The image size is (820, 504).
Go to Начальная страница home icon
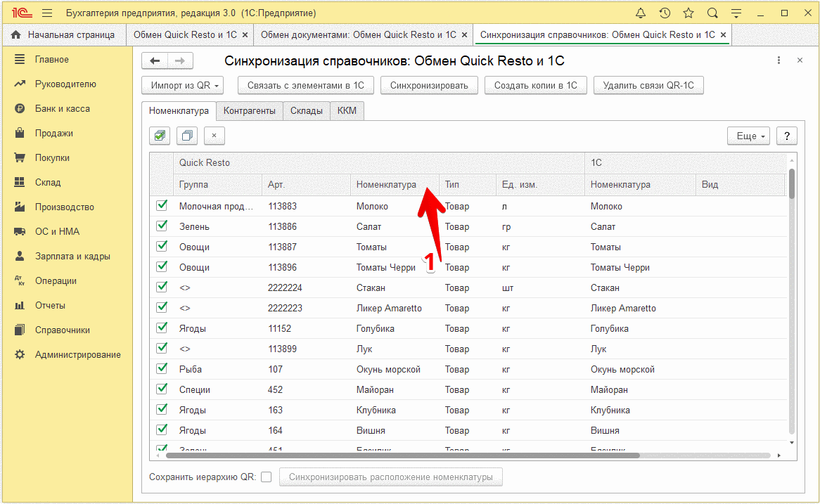click(15, 34)
